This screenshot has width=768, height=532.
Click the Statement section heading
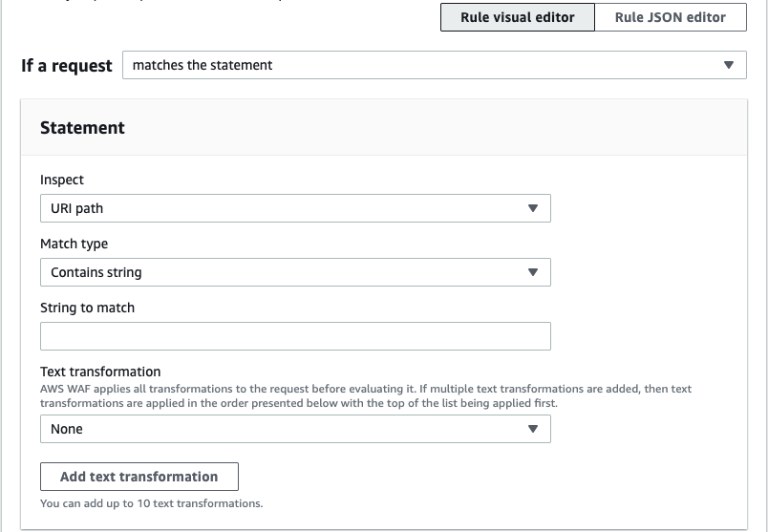(82, 127)
